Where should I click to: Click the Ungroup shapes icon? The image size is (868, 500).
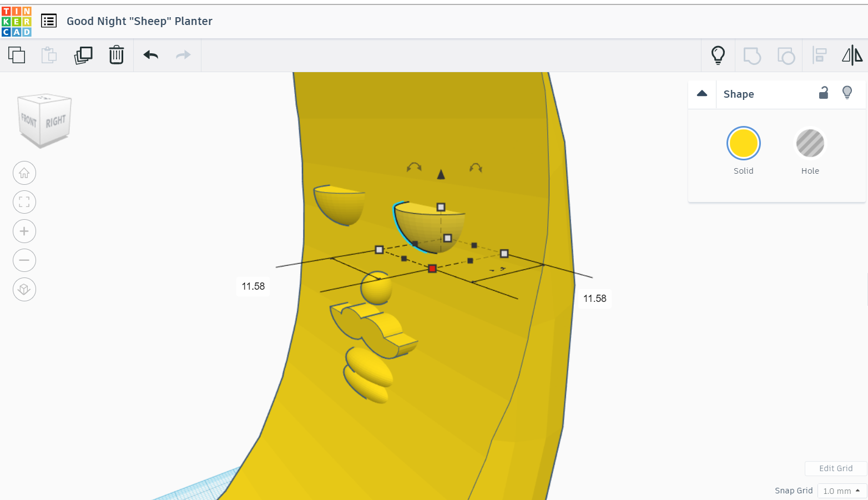coord(786,55)
